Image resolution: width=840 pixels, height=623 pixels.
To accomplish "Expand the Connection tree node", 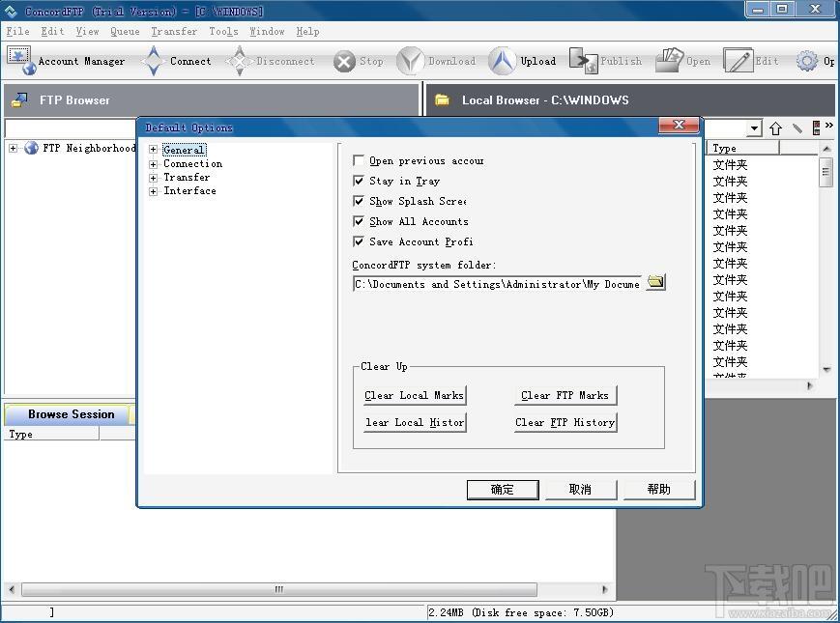I will (154, 164).
